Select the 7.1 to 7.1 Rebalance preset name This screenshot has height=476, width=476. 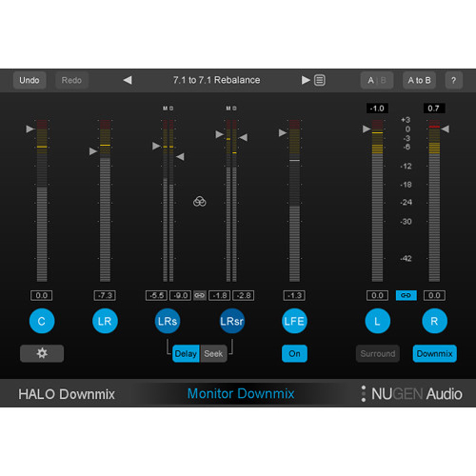(217, 80)
